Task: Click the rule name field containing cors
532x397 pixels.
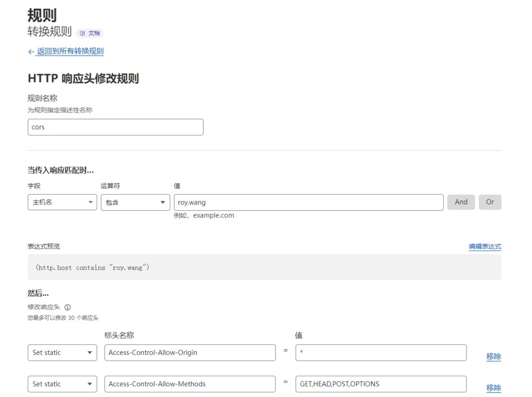Action: [115, 127]
